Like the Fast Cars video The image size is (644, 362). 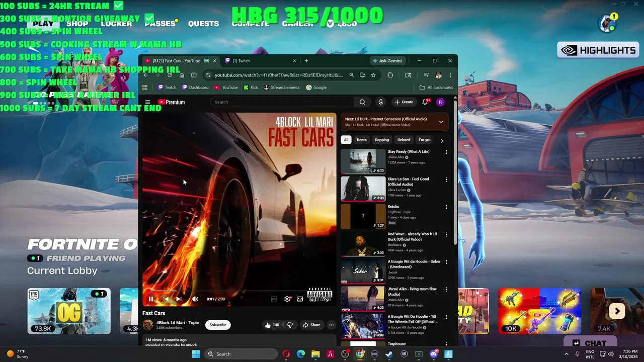pyautogui.click(x=273, y=325)
